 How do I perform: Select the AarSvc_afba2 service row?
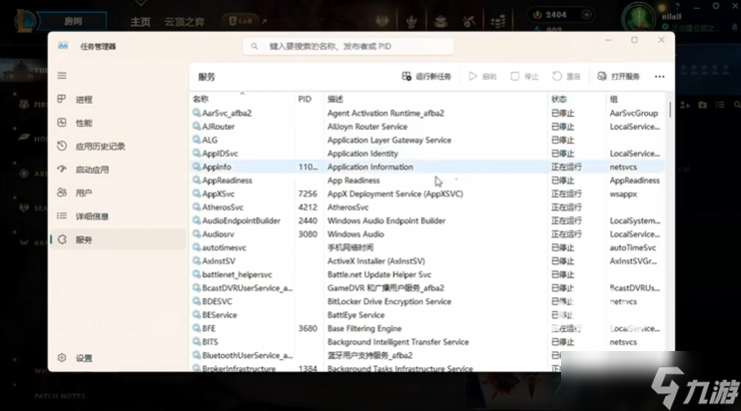(427, 113)
